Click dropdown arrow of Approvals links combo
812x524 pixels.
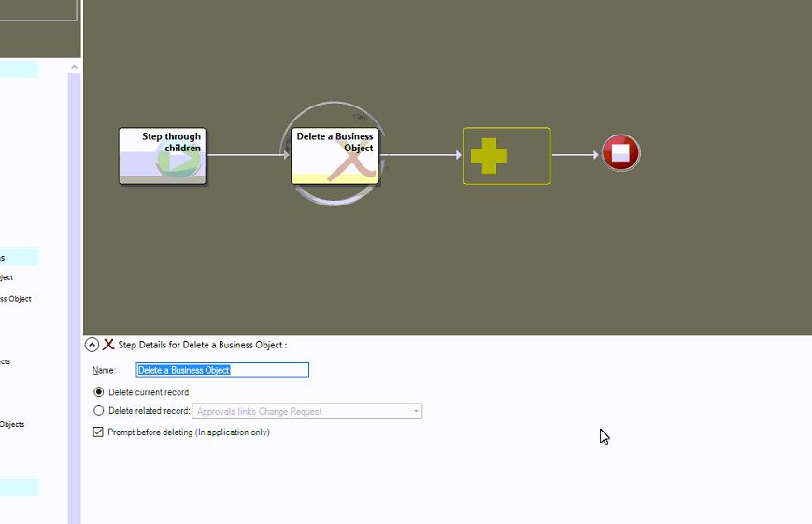(415, 412)
